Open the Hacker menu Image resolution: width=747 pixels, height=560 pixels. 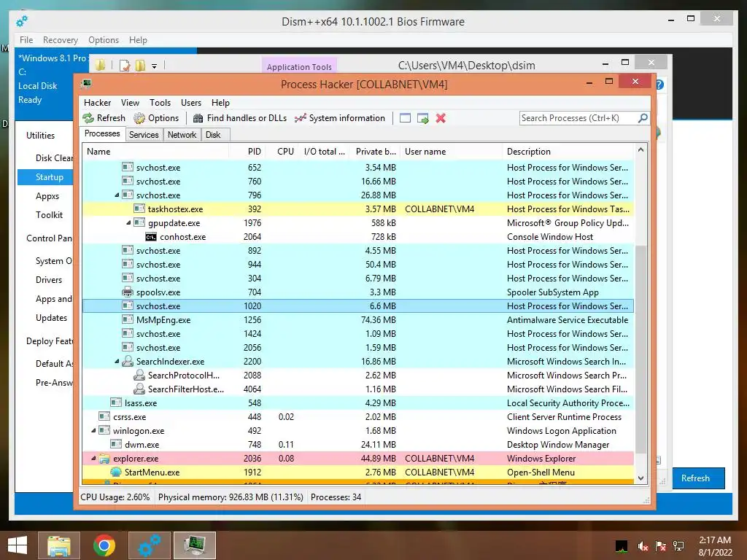pyautogui.click(x=97, y=102)
